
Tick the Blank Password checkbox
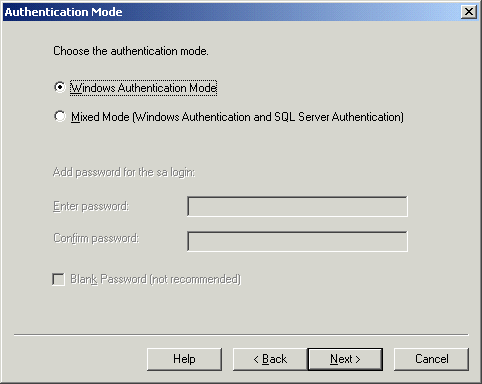click(x=58, y=279)
